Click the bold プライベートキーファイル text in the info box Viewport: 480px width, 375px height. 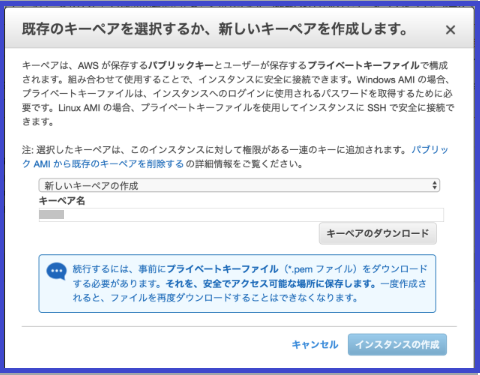[x=222, y=269]
